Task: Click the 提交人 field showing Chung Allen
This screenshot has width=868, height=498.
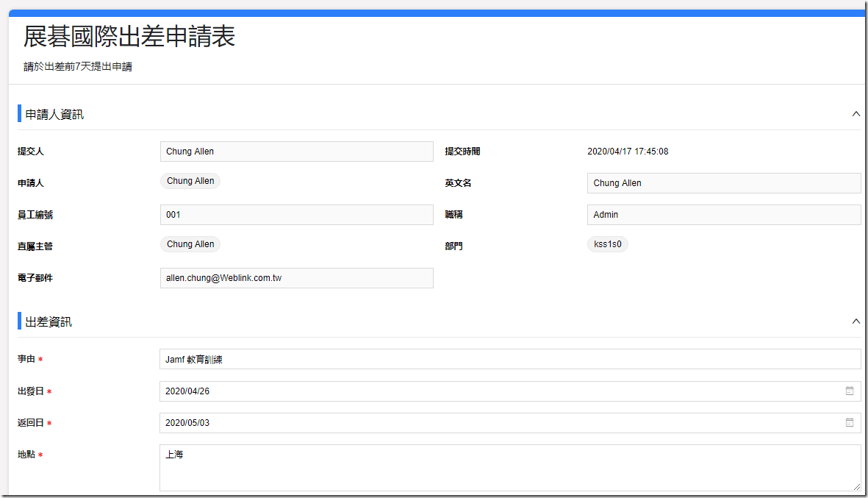Action: [x=297, y=152]
